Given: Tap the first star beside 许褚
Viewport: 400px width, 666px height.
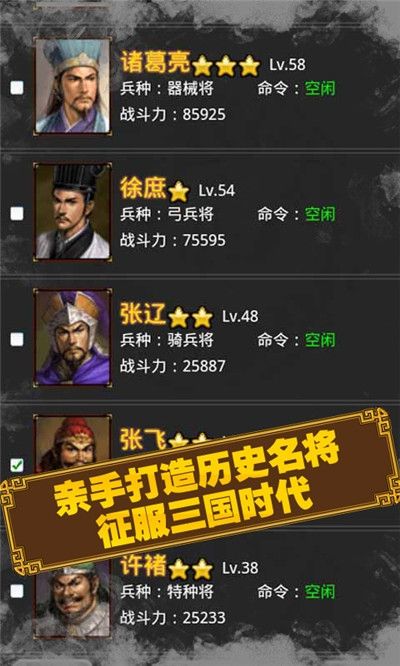Looking at the screenshot, I should [x=179, y=569].
